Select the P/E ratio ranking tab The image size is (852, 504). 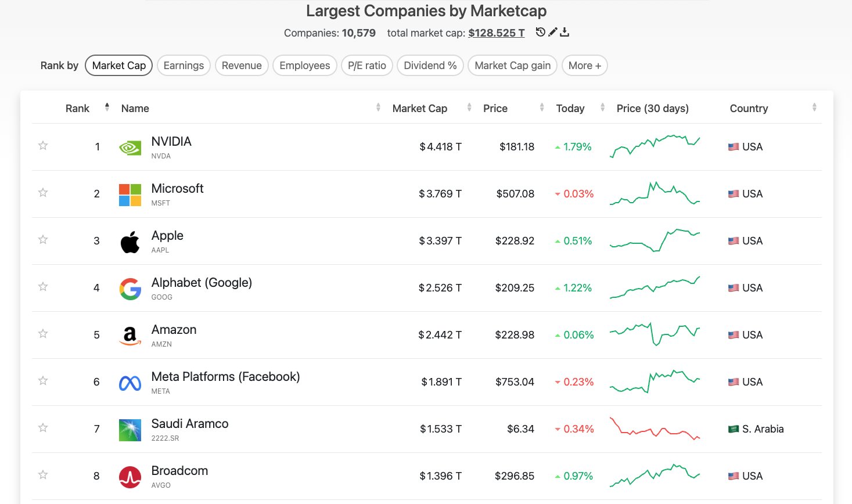pyautogui.click(x=367, y=66)
